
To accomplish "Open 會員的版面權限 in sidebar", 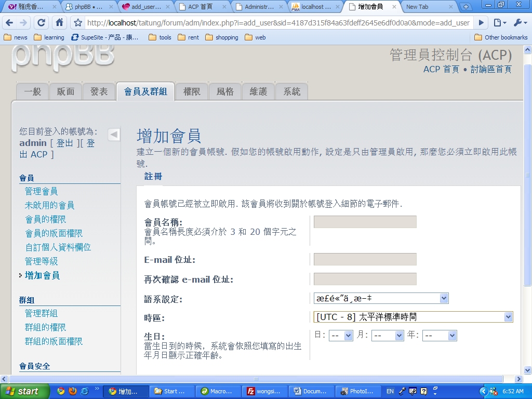I will tap(54, 233).
